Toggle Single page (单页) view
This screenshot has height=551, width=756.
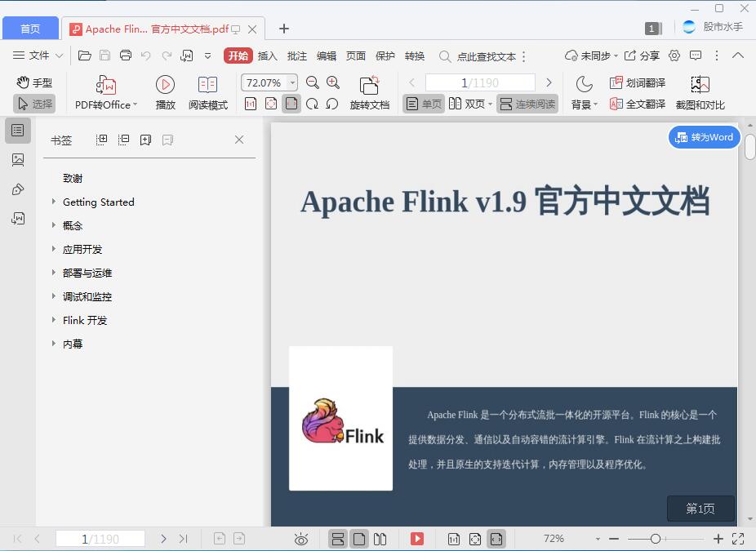point(424,104)
